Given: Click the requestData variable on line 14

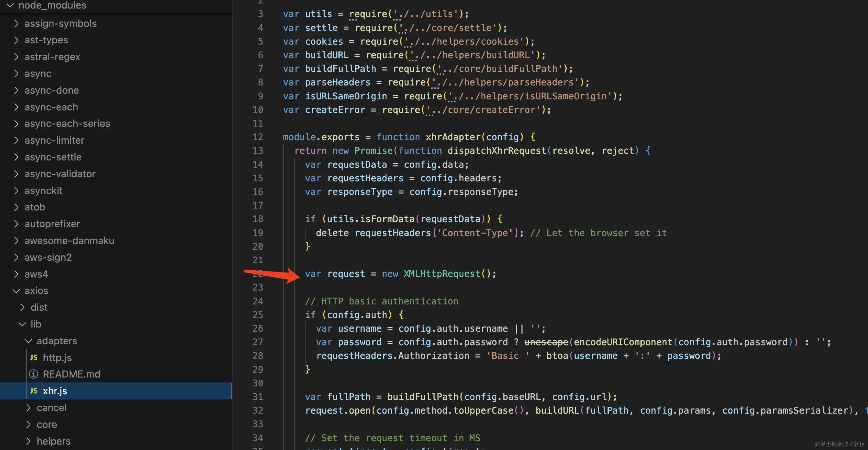Looking at the screenshot, I should (x=357, y=164).
